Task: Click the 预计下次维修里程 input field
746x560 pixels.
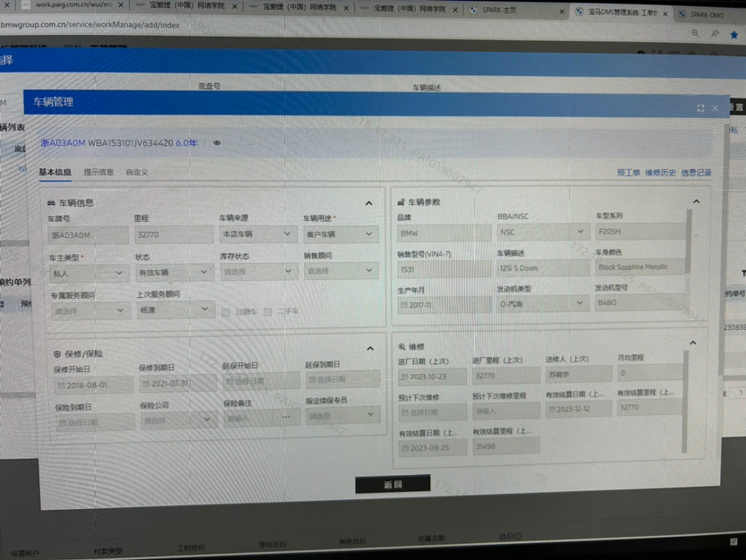Action: click(506, 412)
